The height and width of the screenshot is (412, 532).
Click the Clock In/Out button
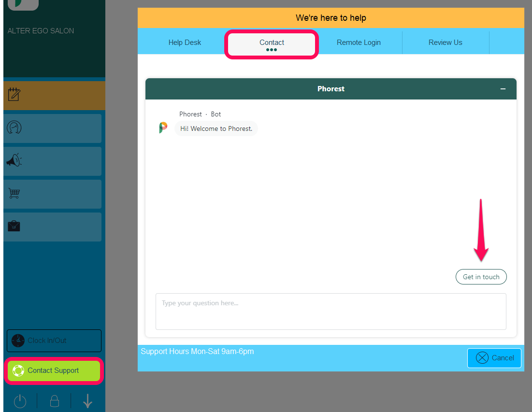(x=54, y=341)
